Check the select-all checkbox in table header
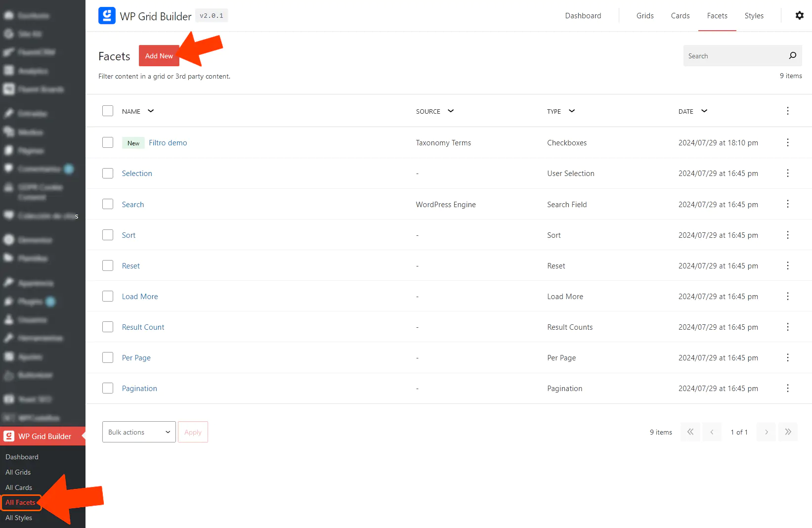Screen dimensions: 812x528 (107, 110)
